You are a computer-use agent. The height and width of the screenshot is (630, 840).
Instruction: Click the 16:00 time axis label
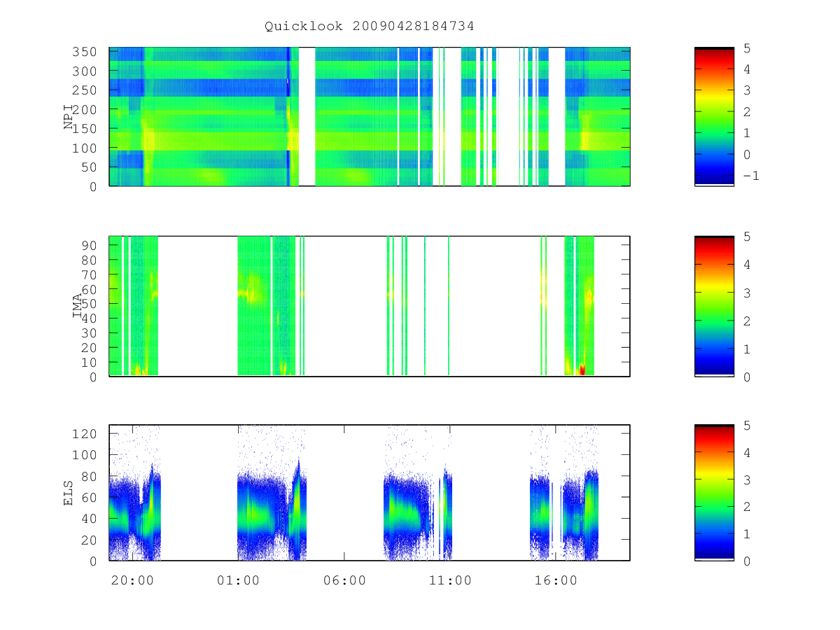(555, 580)
